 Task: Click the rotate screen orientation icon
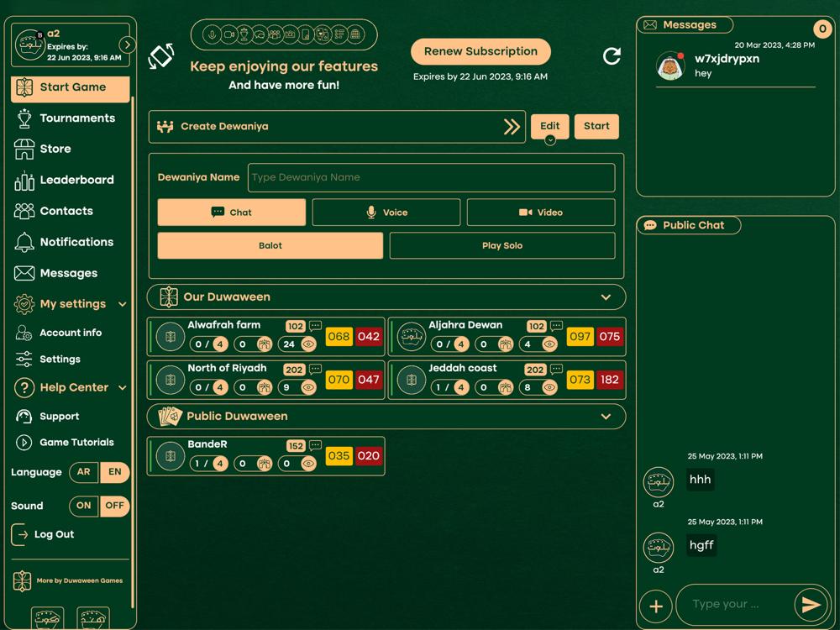point(161,55)
